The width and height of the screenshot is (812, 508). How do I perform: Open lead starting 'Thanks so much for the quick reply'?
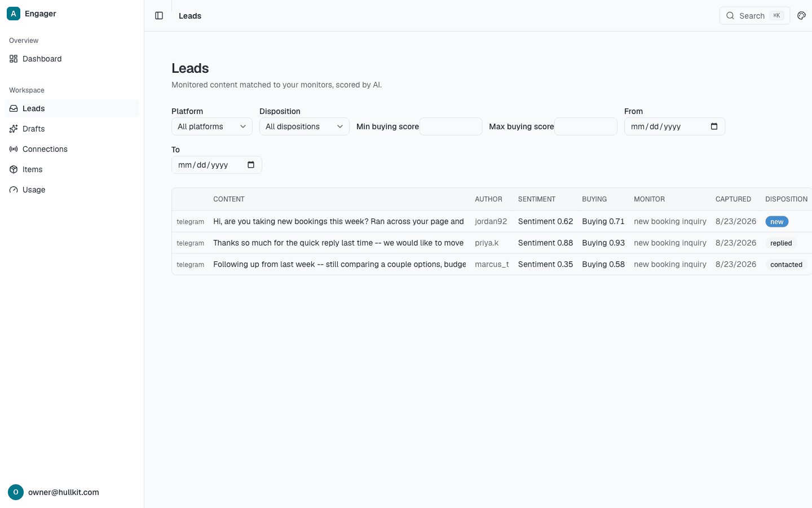(338, 243)
